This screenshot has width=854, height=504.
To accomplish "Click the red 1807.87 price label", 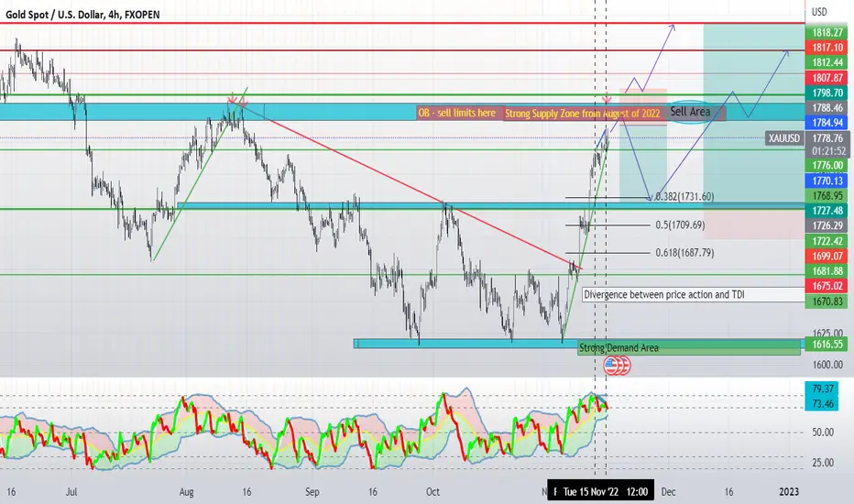I will pos(827,78).
